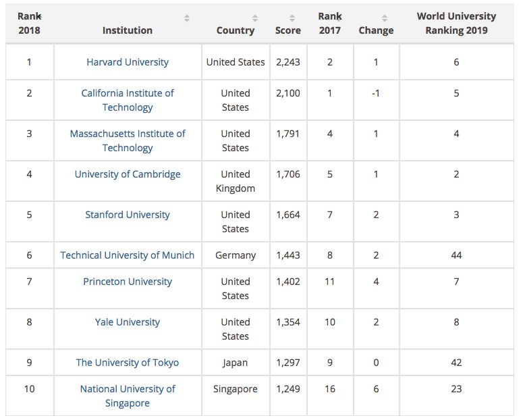523x420 pixels.
Task: Select Stanford's score 1,664
Action: (x=288, y=215)
